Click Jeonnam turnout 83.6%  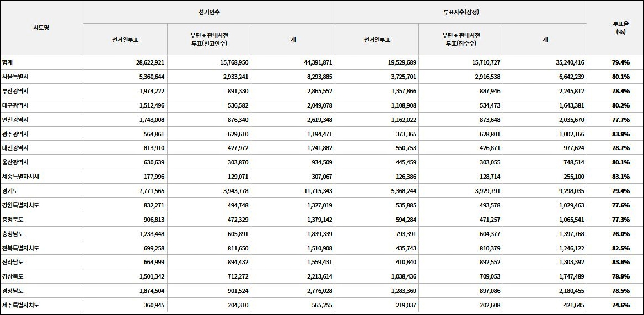click(621, 263)
